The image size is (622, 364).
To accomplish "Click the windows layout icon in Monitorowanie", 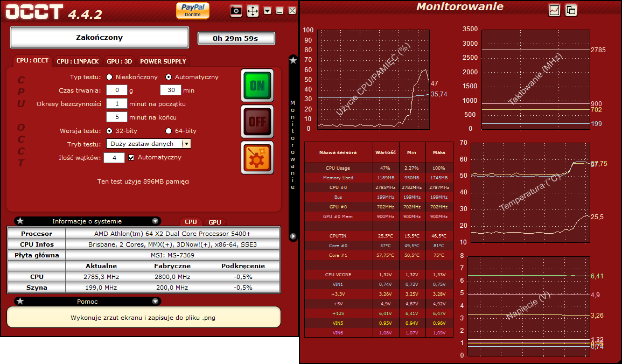I will tap(571, 10).
